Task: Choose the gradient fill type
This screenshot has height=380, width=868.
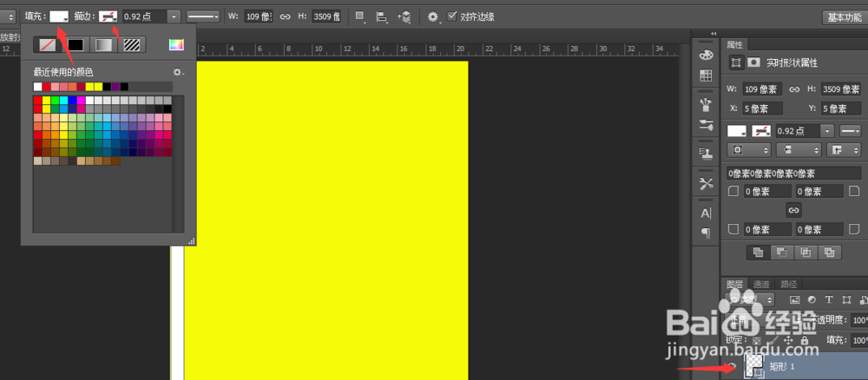Action: [103, 45]
